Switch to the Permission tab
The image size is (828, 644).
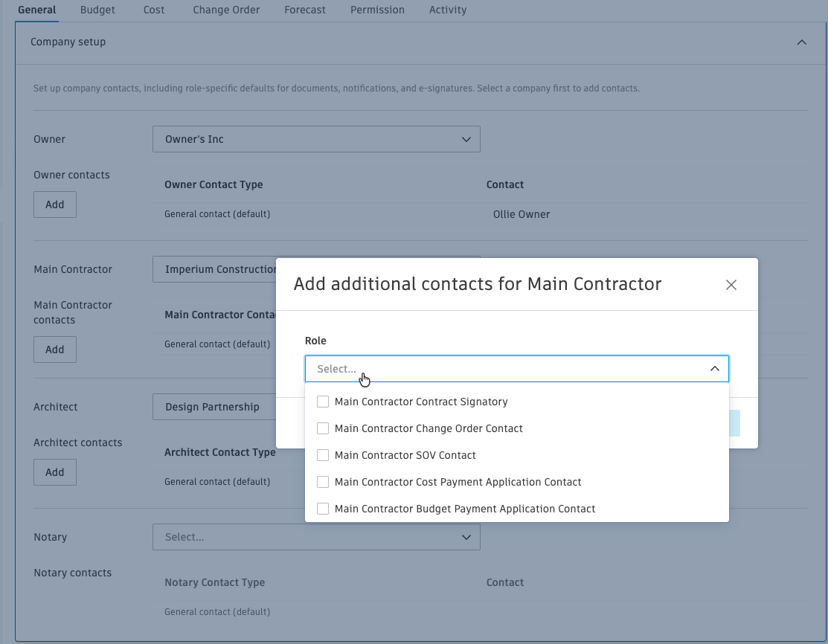(x=378, y=10)
